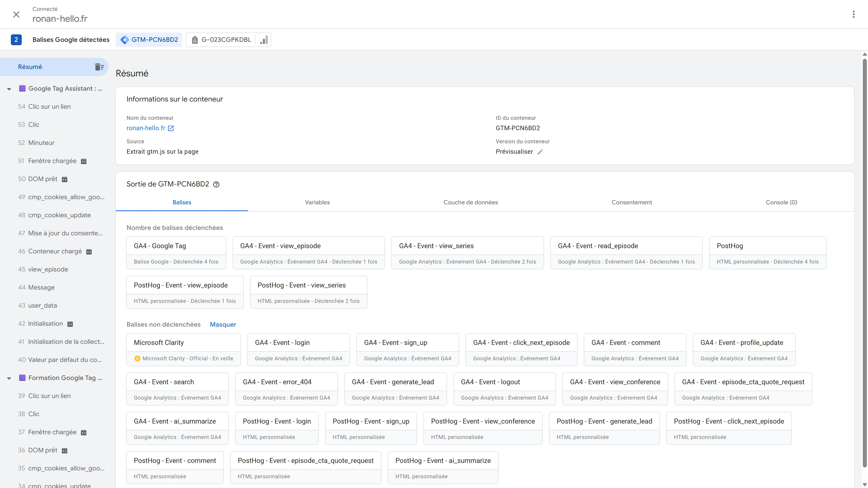The height and width of the screenshot is (488, 868).
Task: Clear the event list with trash icon
Action: [99, 67]
